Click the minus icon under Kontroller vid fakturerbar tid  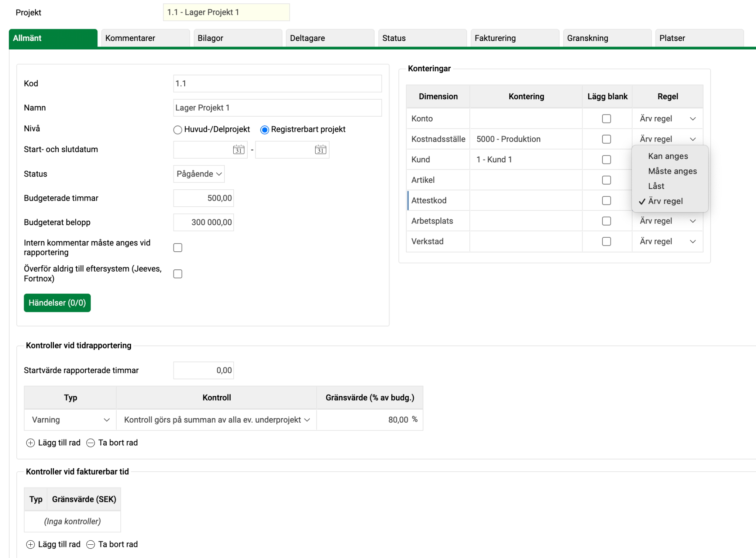click(x=90, y=544)
